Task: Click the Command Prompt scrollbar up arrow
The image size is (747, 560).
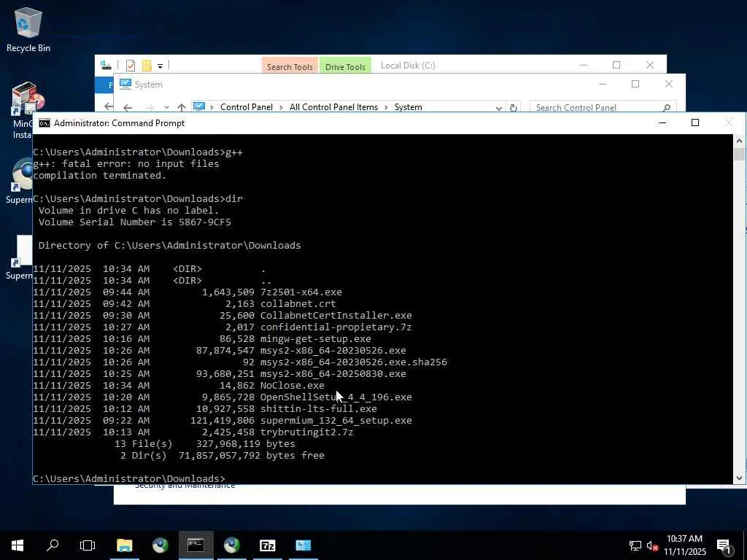Action: click(x=739, y=141)
